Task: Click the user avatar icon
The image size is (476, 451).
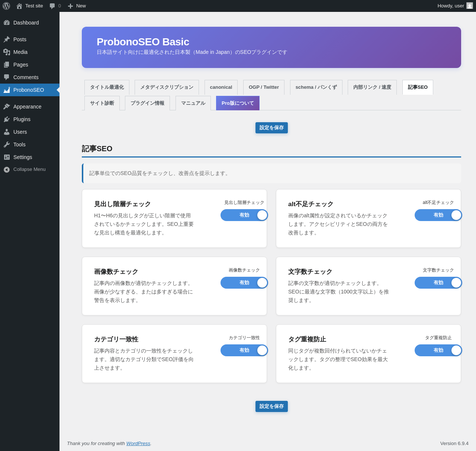Action: [x=470, y=6]
